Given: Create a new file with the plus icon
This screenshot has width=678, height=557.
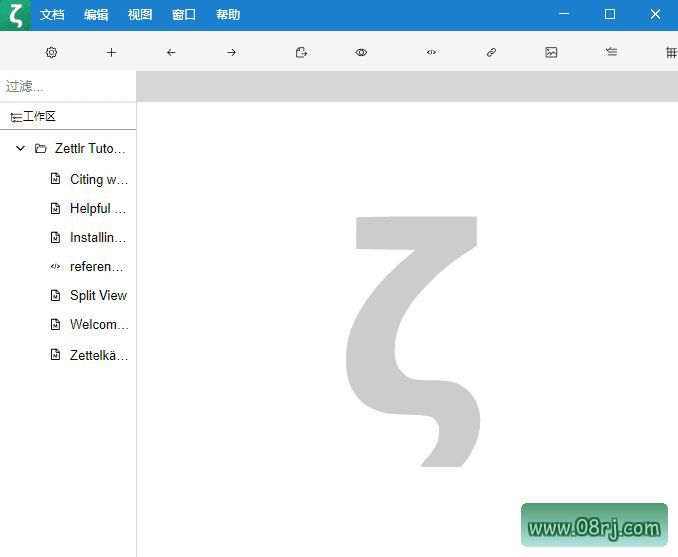Looking at the screenshot, I should [111, 52].
